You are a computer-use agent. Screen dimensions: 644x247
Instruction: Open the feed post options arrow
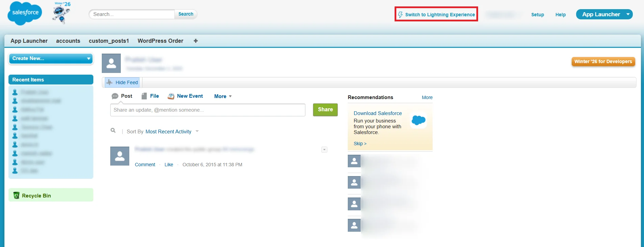coord(324,150)
